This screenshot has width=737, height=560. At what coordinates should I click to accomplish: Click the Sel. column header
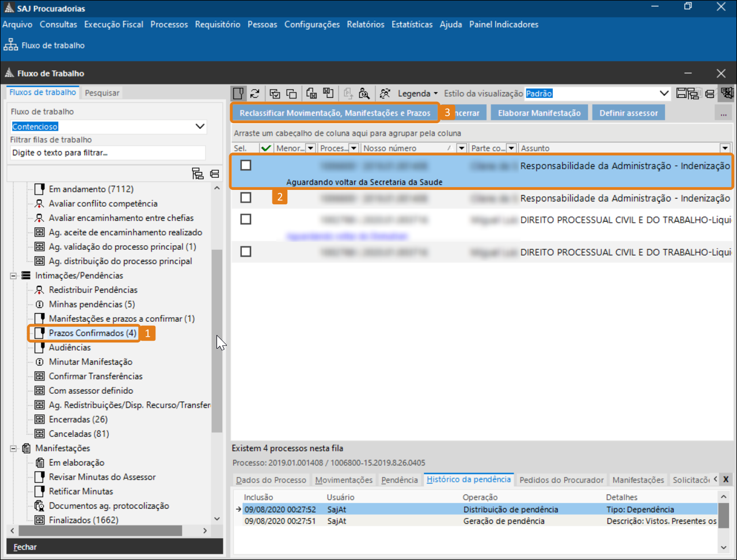tap(240, 148)
